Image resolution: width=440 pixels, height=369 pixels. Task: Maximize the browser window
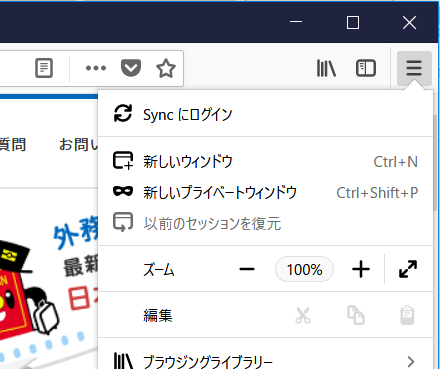click(x=353, y=23)
